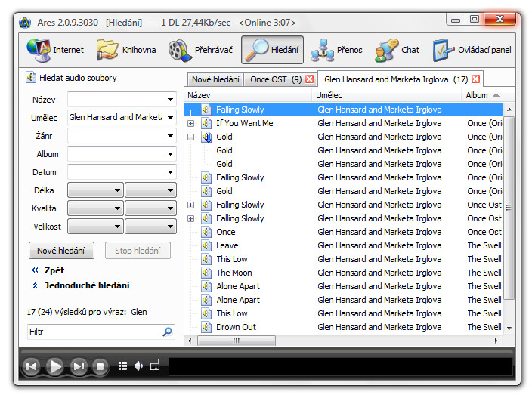Click the Hledat audio soubory icon
The height and width of the screenshot is (398, 532).
(x=31, y=77)
